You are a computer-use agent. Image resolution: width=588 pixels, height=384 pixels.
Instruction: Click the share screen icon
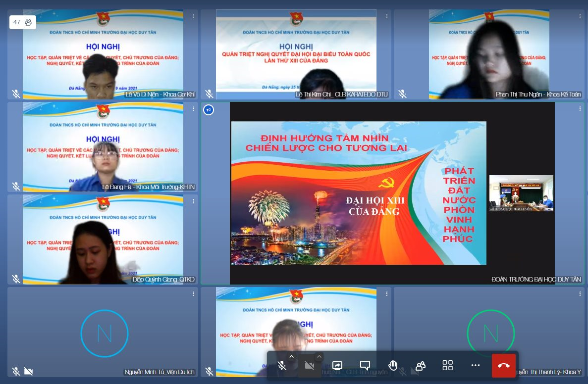(x=337, y=365)
